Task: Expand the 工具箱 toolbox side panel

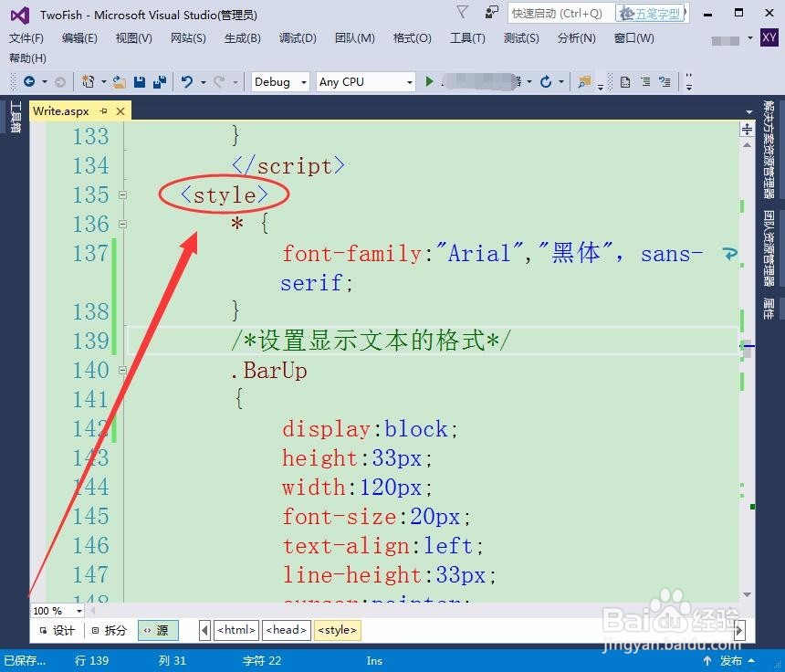Action: tap(15, 117)
